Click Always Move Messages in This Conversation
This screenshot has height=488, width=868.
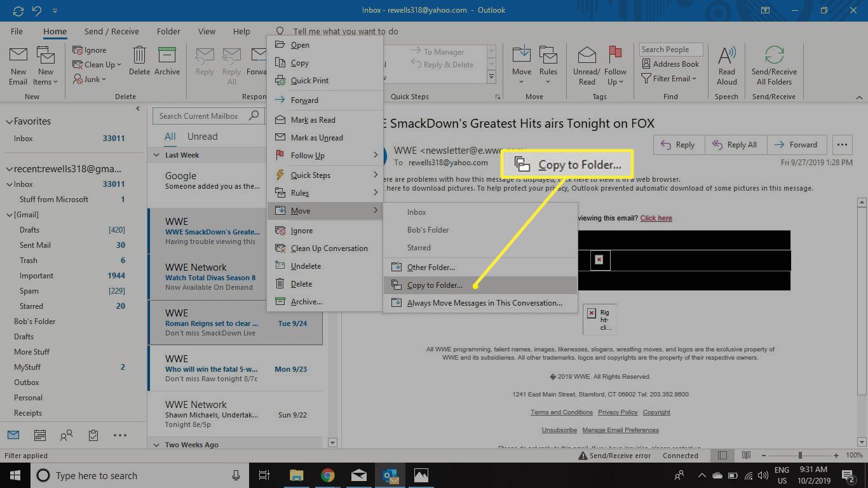[x=480, y=303]
